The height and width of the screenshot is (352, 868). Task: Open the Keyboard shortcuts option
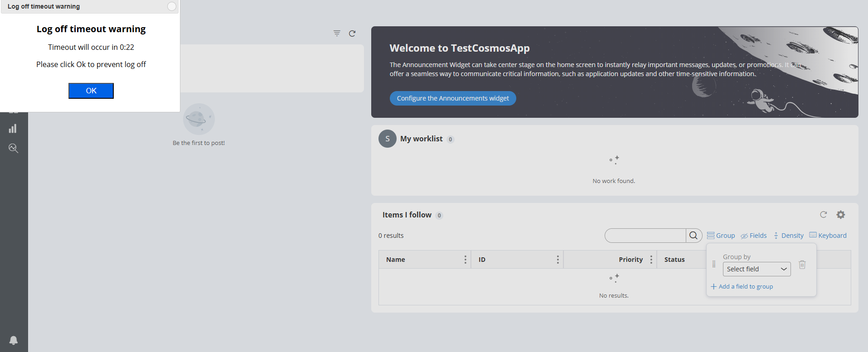[828, 236]
